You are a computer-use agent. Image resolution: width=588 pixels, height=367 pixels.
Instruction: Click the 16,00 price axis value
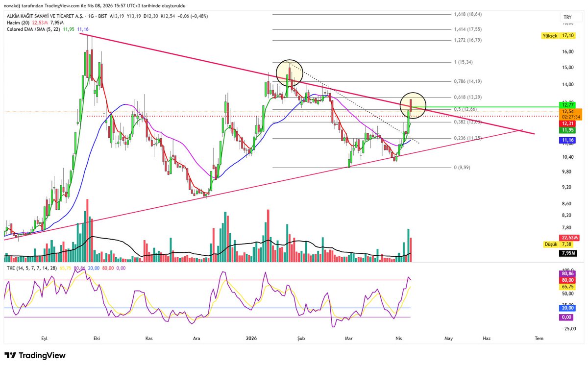click(567, 51)
